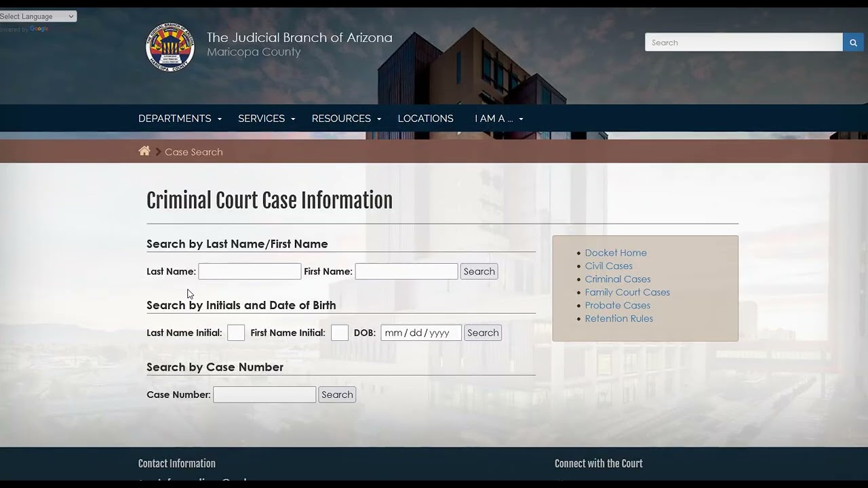868x488 pixels.
Task: Open the Family Court Cases link
Action: click(x=627, y=292)
